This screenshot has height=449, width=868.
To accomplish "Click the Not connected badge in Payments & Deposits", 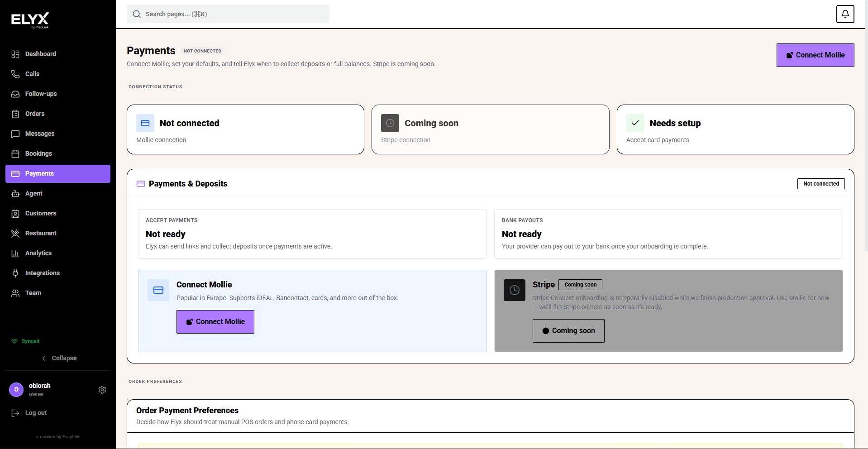I will coord(821,184).
